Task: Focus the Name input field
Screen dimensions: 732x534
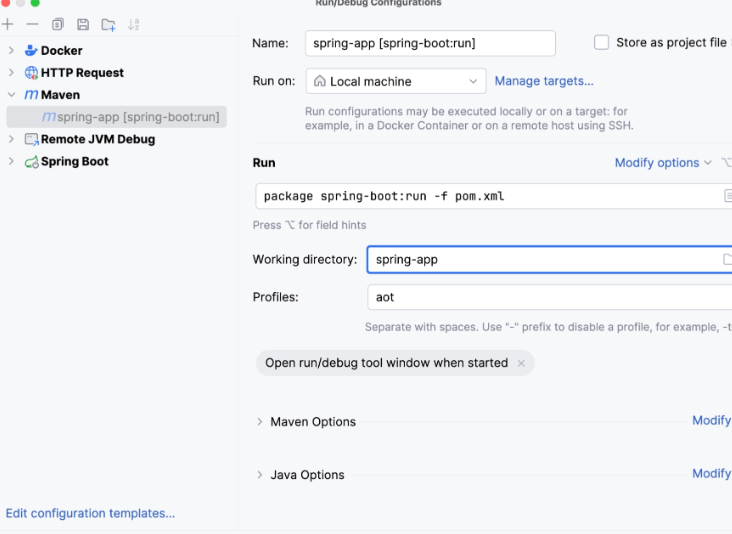Action: coord(430,43)
